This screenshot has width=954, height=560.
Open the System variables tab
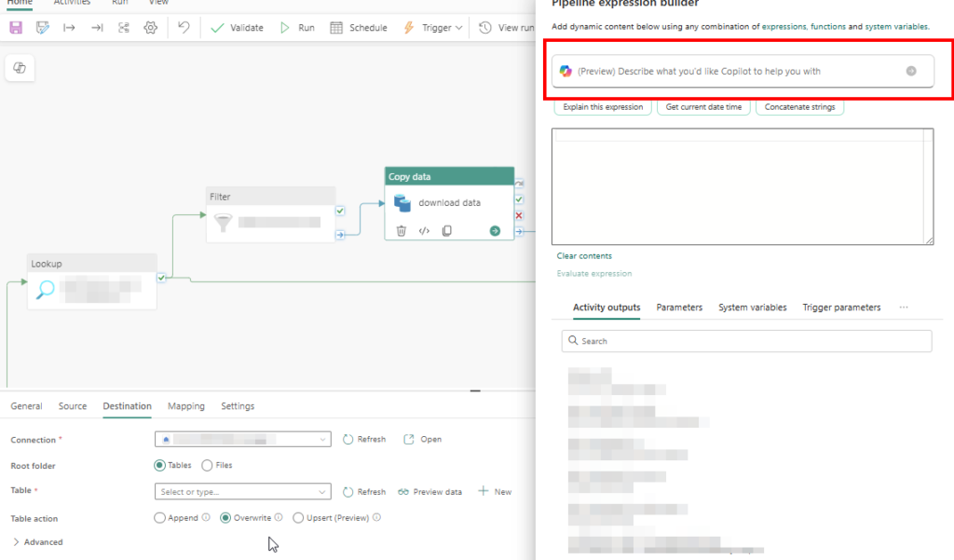752,307
